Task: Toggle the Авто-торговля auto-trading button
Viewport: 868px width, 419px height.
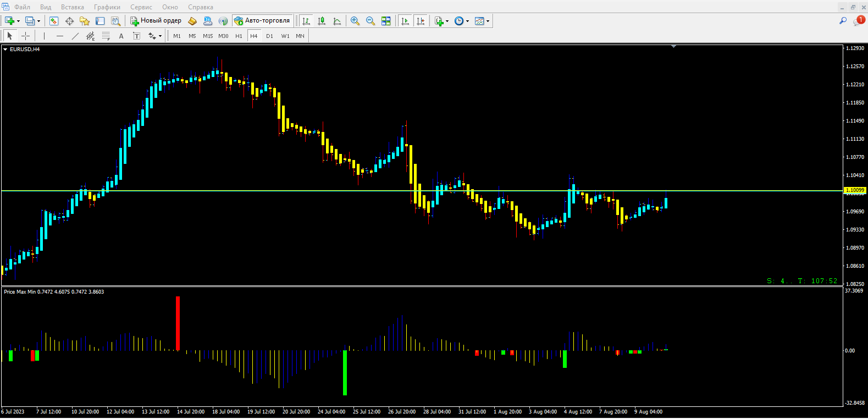Action: click(262, 21)
